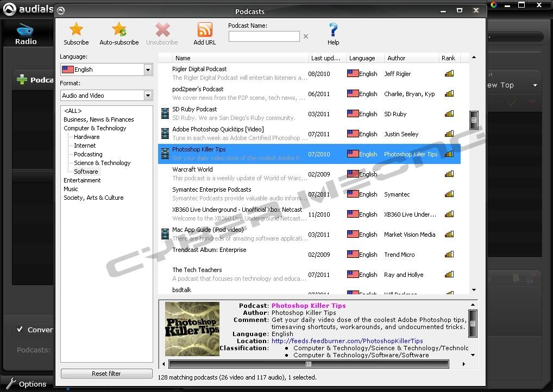Screen dimensions: 553x392
Task: Click rank bars icon of Rigler Digital Podcast
Action: [449, 73]
